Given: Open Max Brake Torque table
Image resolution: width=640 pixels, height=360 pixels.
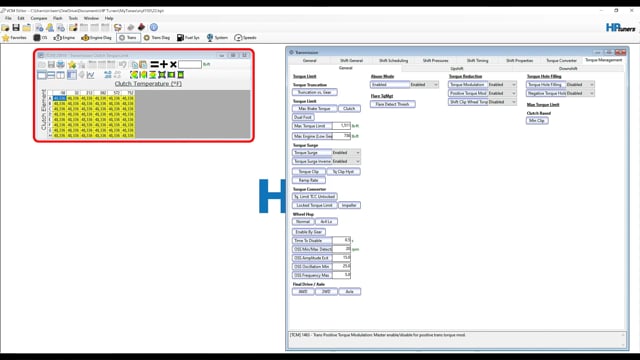Looking at the screenshot, I should tap(314, 109).
